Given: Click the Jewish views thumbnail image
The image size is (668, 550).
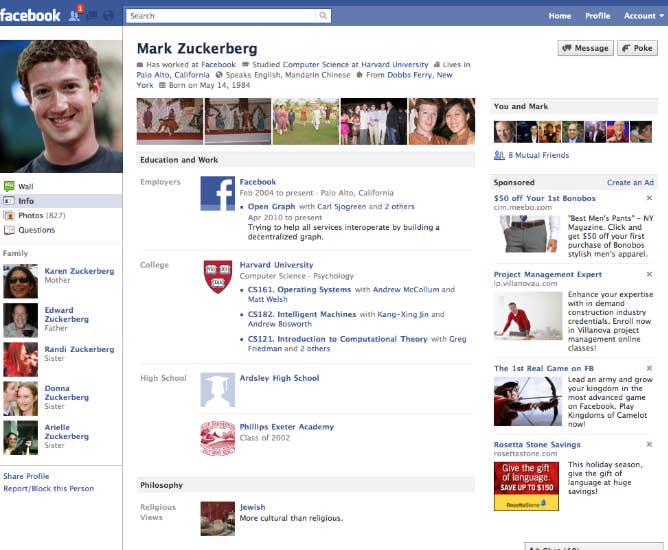Looking at the screenshot, I should (218, 518).
